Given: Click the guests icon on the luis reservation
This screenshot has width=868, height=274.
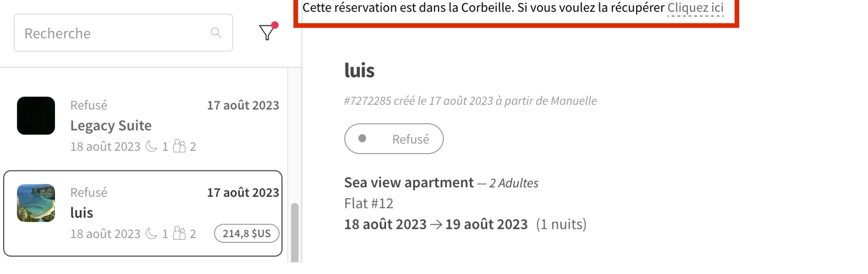Looking at the screenshot, I should point(179,233).
